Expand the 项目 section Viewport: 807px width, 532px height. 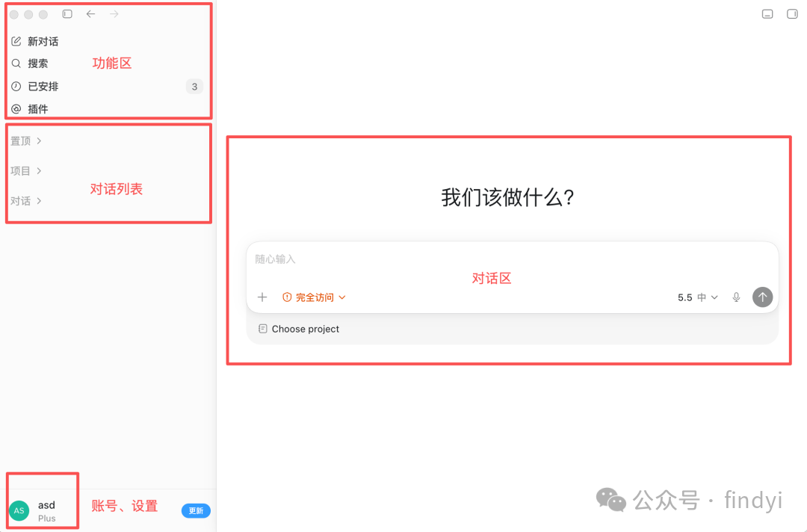[25, 171]
